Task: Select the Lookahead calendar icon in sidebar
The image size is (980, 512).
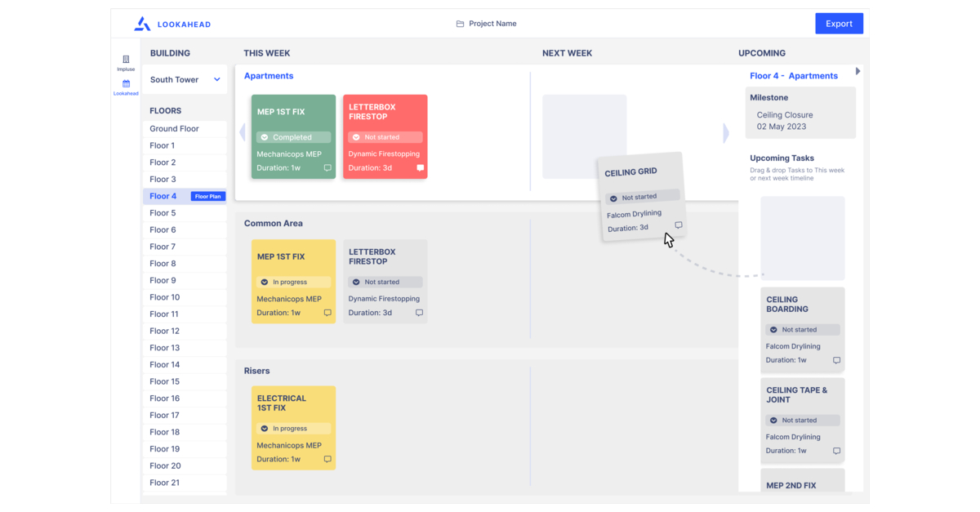Action: (126, 86)
